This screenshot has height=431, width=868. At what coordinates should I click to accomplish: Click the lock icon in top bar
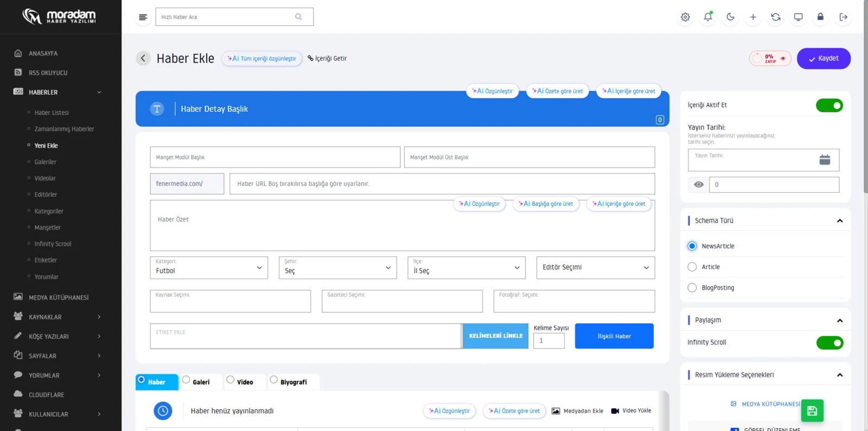pyautogui.click(x=820, y=17)
